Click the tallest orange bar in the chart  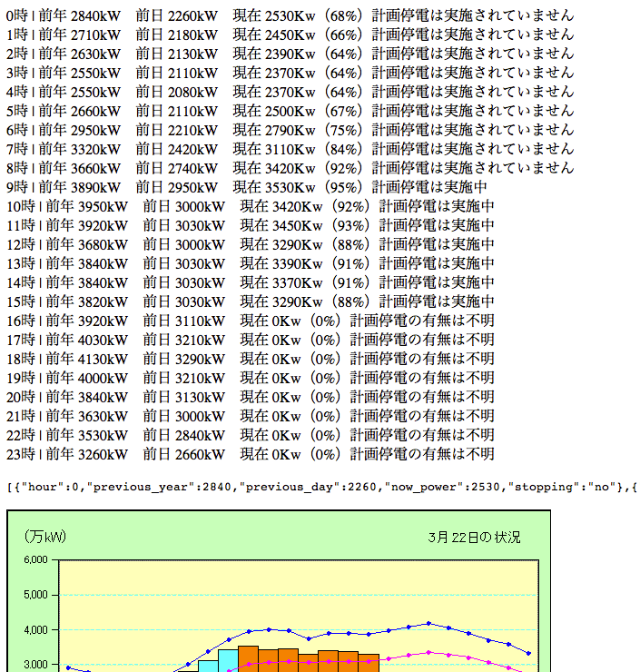click(248, 658)
